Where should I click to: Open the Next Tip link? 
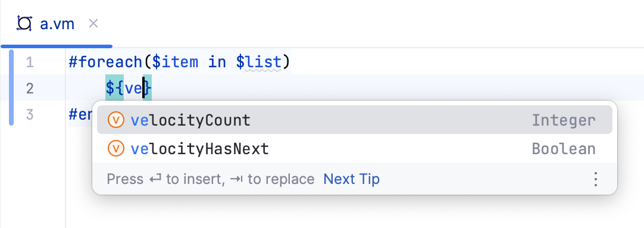coord(352,179)
